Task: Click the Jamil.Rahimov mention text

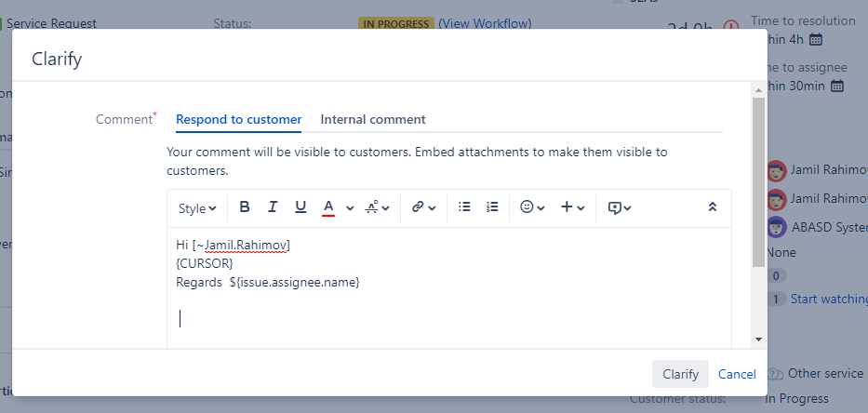Action: [x=246, y=246]
